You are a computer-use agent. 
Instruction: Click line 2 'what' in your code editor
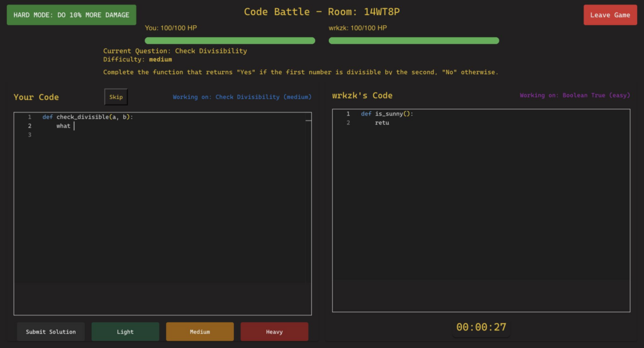tap(64, 126)
